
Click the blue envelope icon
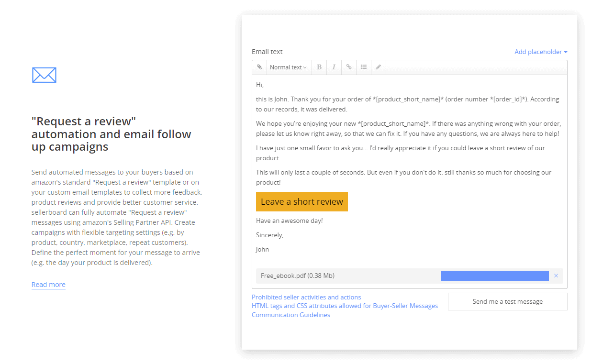pyautogui.click(x=44, y=75)
